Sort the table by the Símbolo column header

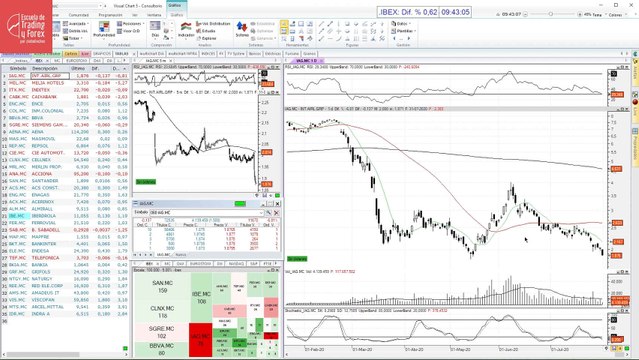18,68
